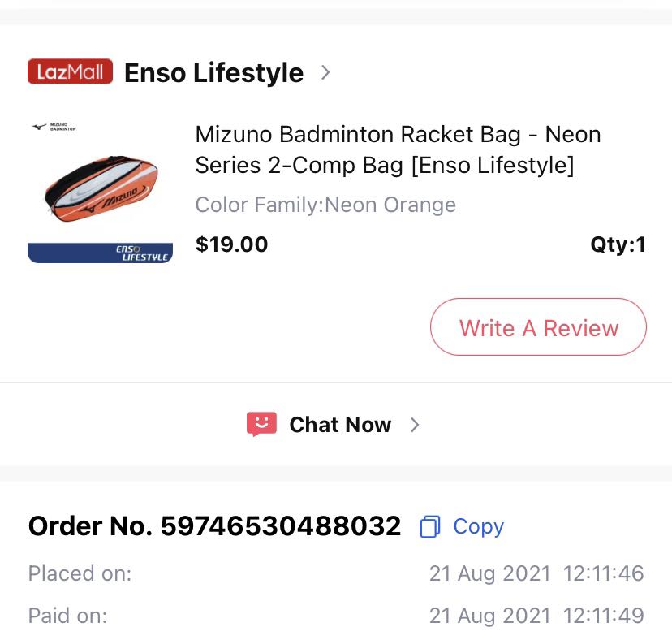The height and width of the screenshot is (640, 672).
Task: Click the Neon Orange color family text
Action: pyautogui.click(x=325, y=205)
